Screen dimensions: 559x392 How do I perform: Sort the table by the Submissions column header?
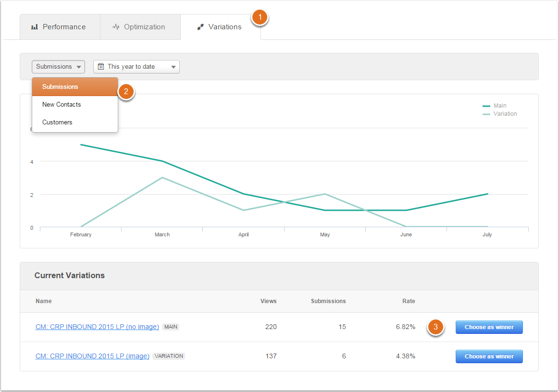[328, 301]
